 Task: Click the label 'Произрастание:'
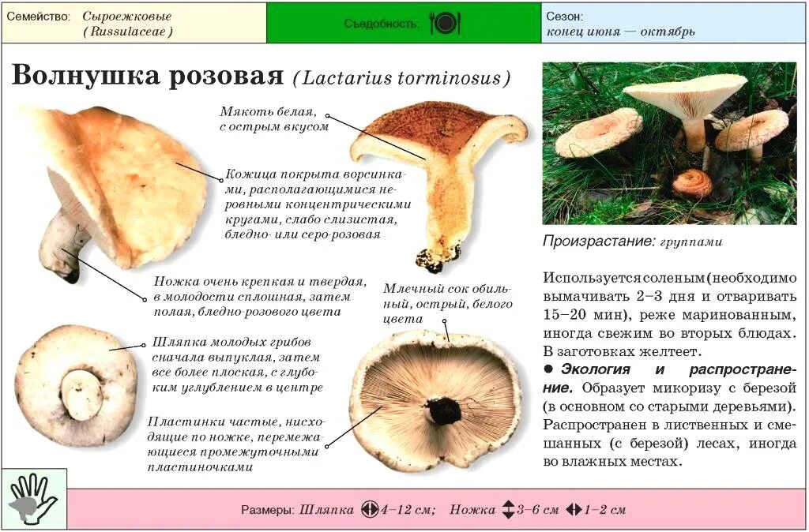[x=599, y=242]
